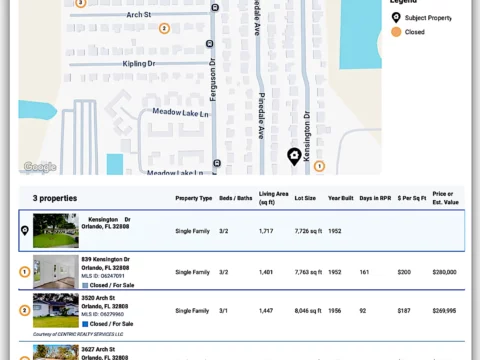Click the Days in RPR column header
Viewport: 480px width, 360px height.
coord(375,198)
